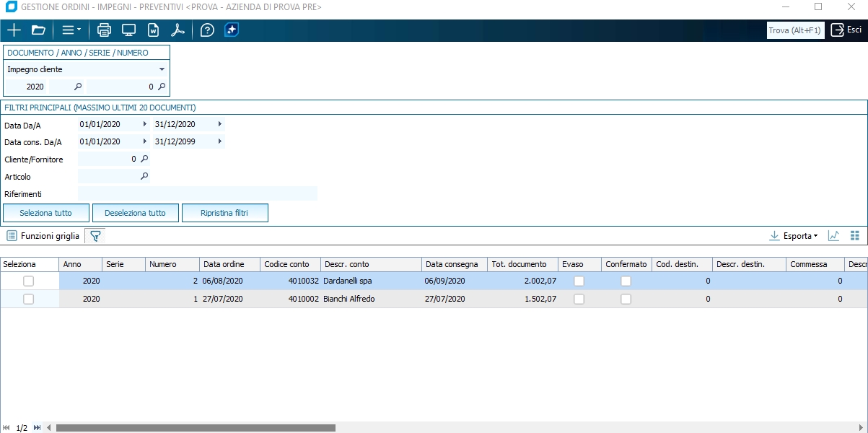Click the order date 27/07/2020 cell
868x433 pixels.
pos(229,299)
